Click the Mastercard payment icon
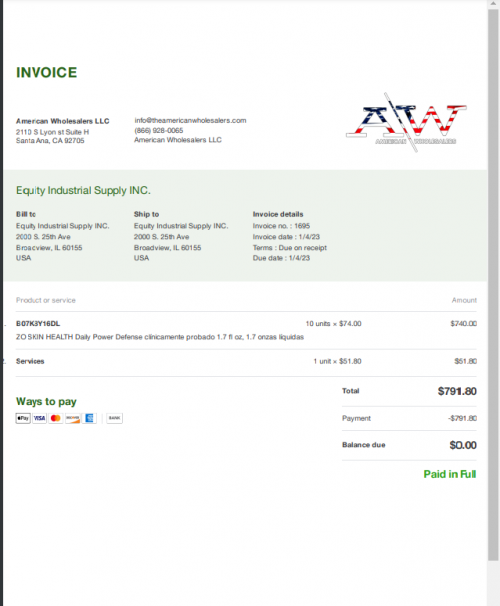Image resolution: width=500 pixels, height=606 pixels. pos(56,418)
